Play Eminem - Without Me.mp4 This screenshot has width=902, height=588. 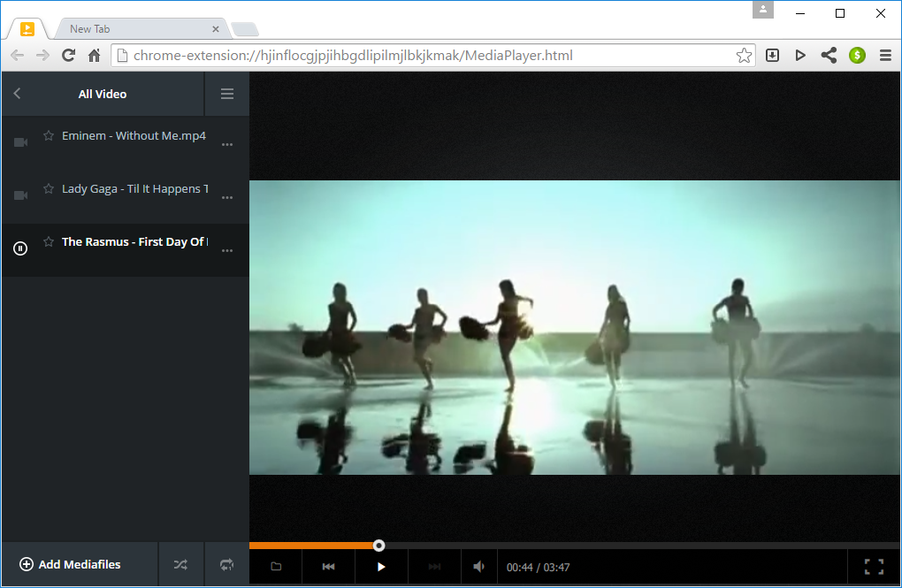tap(134, 136)
